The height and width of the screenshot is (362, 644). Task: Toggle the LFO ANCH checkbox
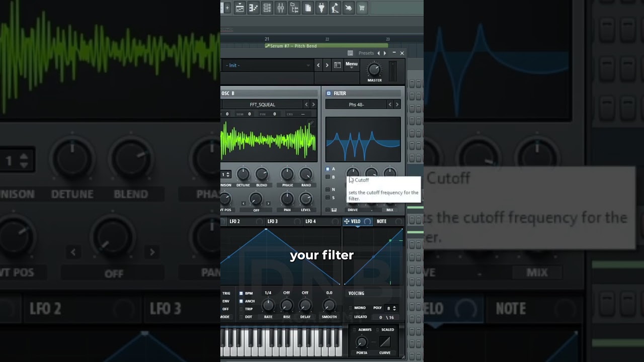click(x=241, y=301)
